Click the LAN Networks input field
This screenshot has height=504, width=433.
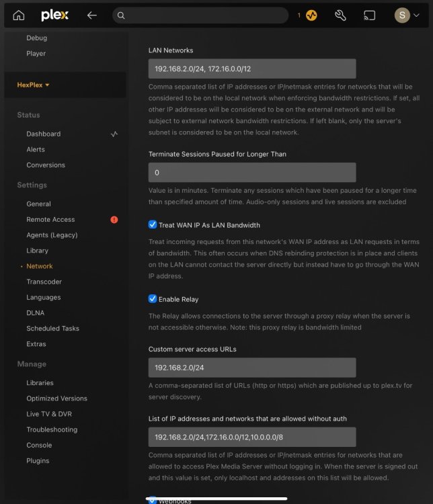(251, 69)
